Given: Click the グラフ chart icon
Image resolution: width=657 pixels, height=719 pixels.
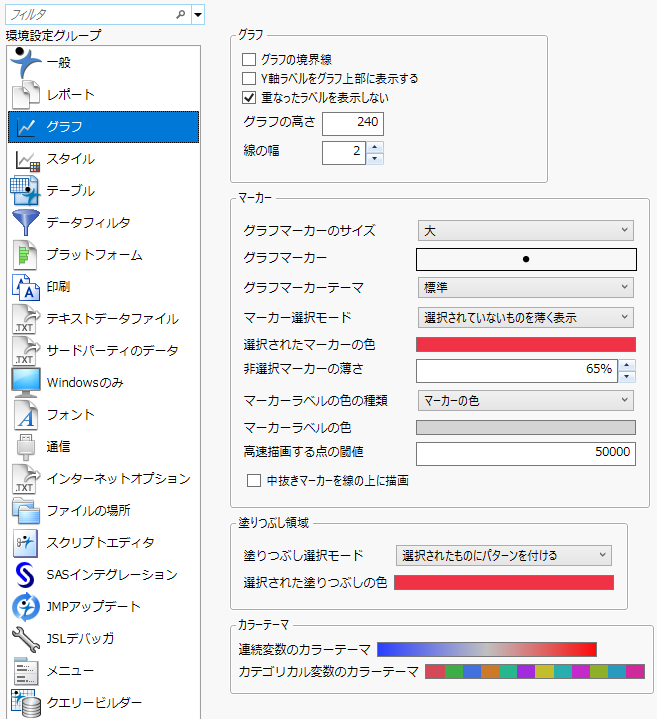Looking at the screenshot, I should pyautogui.click(x=26, y=127).
